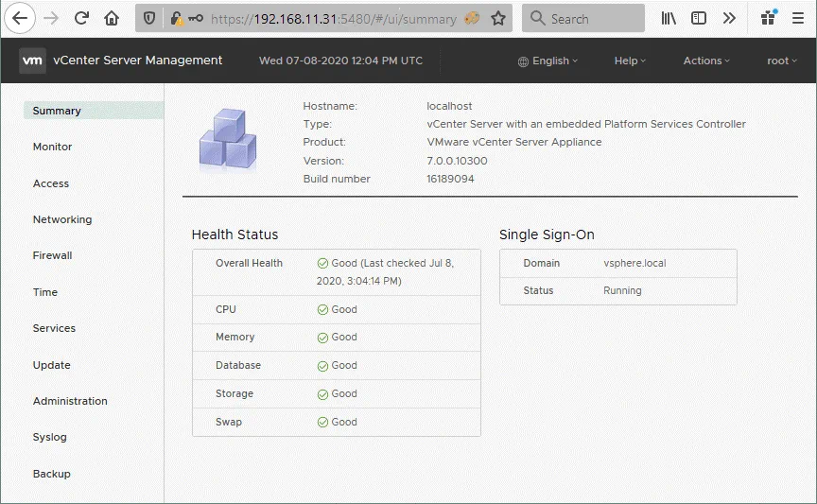Navigate to the Backup section
Screen dimensions: 817x504
tap(51, 474)
